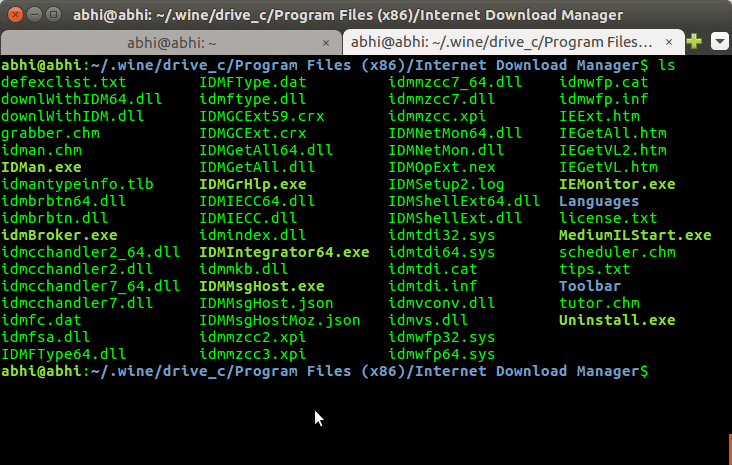The image size is (732, 465).
Task: Click the idmmzcc7_64.dll entry
Action: [x=455, y=82]
